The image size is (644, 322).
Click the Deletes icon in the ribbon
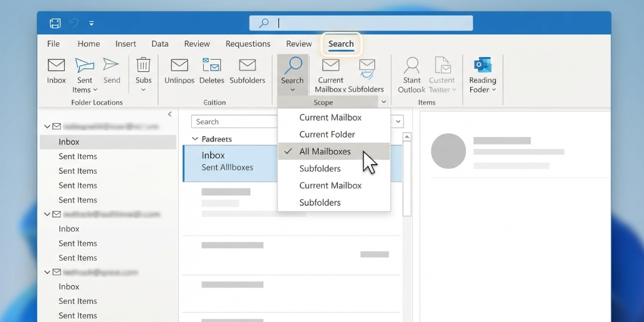click(x=212, y=65)
